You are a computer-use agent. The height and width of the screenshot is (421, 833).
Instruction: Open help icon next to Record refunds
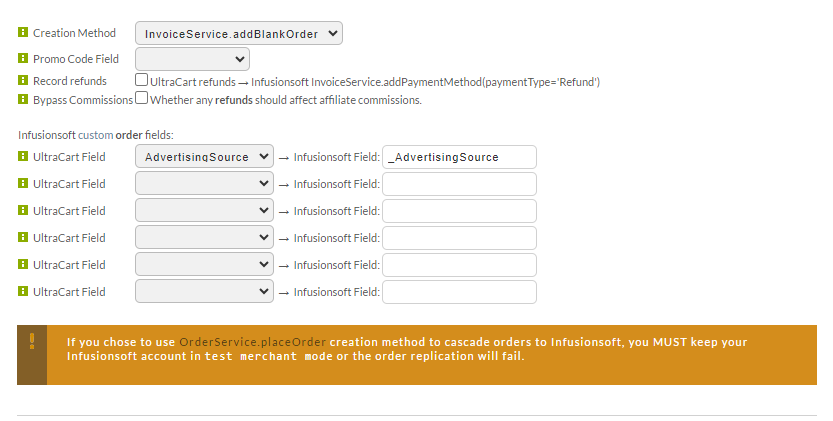23,80
